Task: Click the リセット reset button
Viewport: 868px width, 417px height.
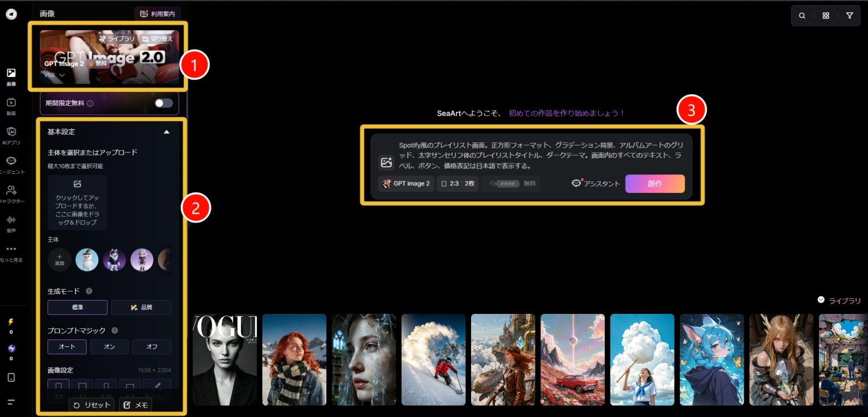Action: (92, 405)
